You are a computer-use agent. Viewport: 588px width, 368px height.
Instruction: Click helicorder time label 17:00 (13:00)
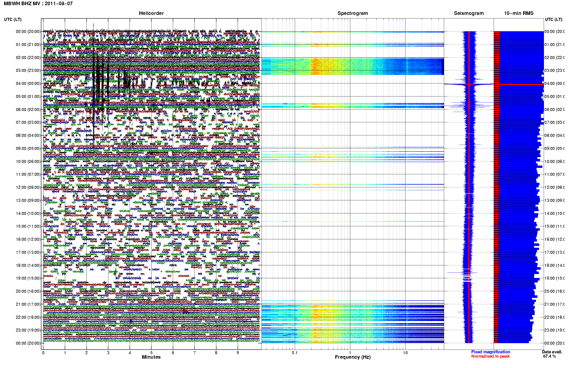point(28,252)
